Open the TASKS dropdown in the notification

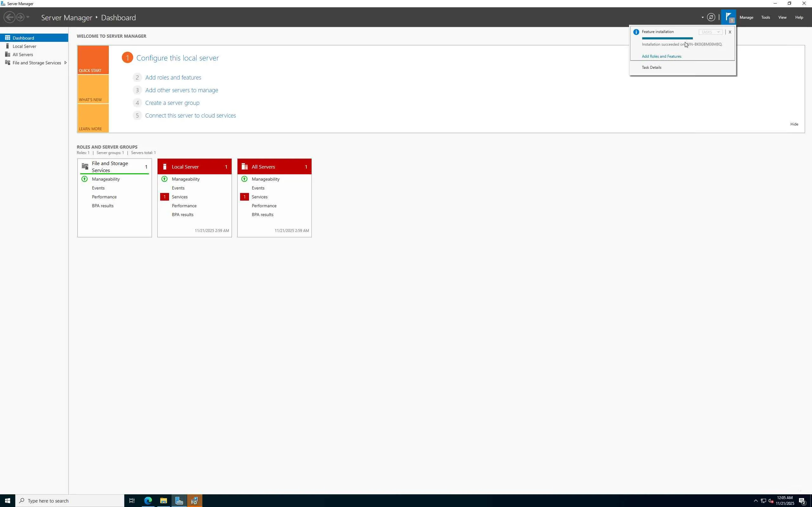[x=710, y=32]
